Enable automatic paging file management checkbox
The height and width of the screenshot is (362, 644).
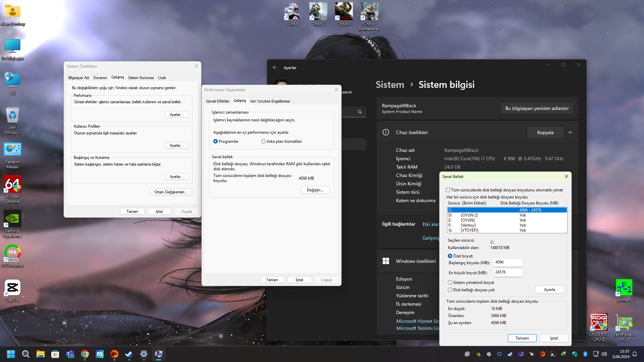448,190
